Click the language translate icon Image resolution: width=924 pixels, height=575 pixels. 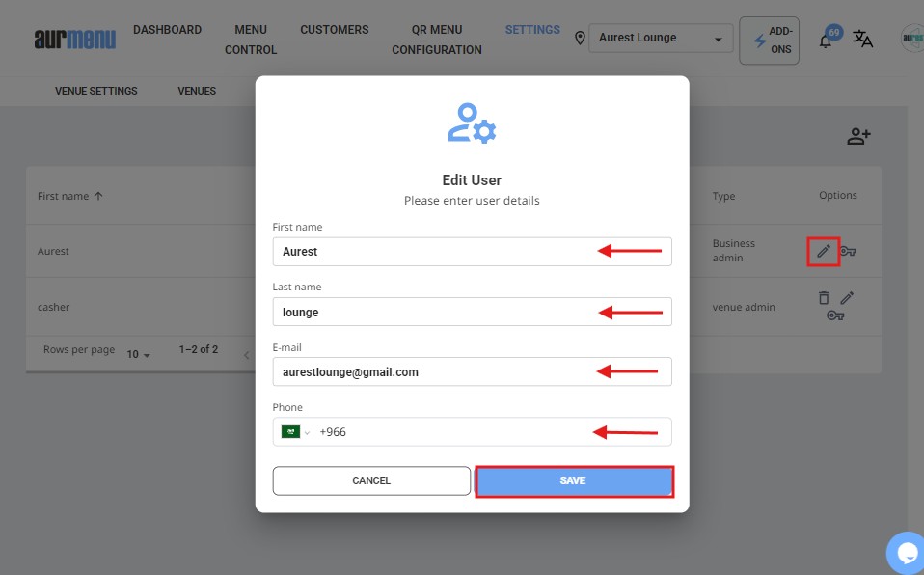click(862, 40)
